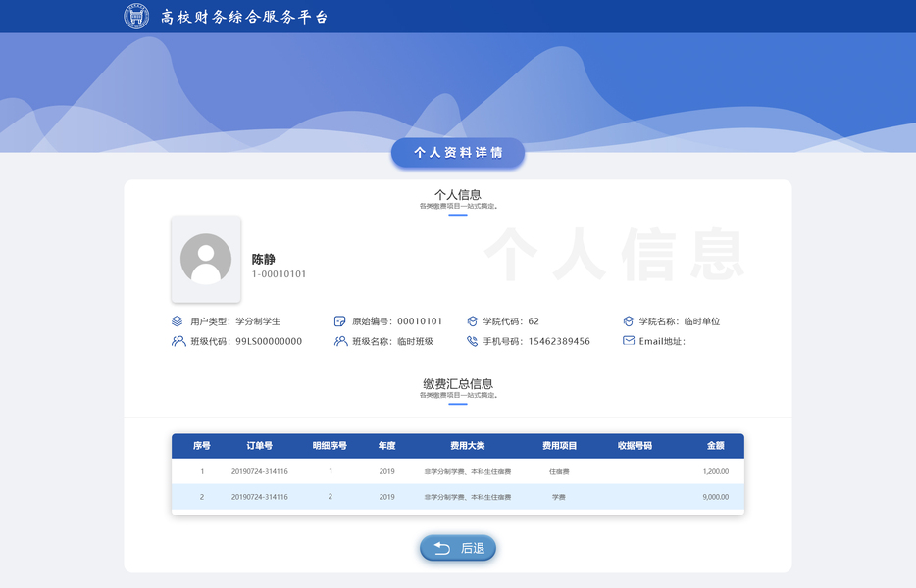This screenshot has width=916, height=588.
Task: Click the graduation cap icon beside 学院代码
Action: click(x=472, y=321)
